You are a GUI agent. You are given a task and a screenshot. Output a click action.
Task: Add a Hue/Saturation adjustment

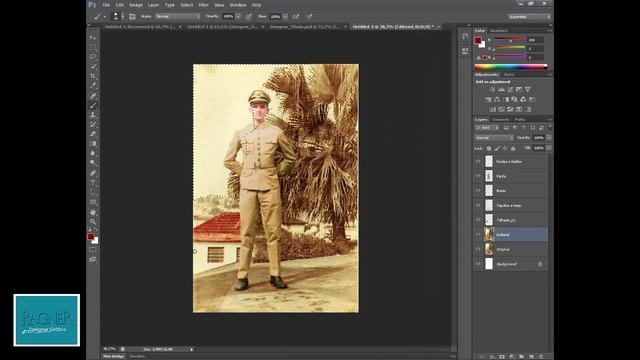point(488,99)
